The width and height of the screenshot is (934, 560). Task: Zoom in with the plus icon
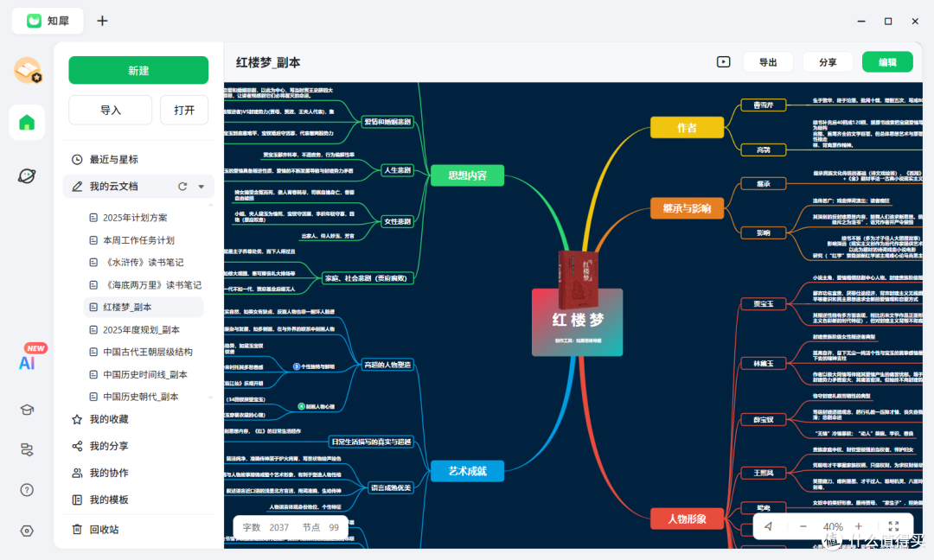point(859,526)
